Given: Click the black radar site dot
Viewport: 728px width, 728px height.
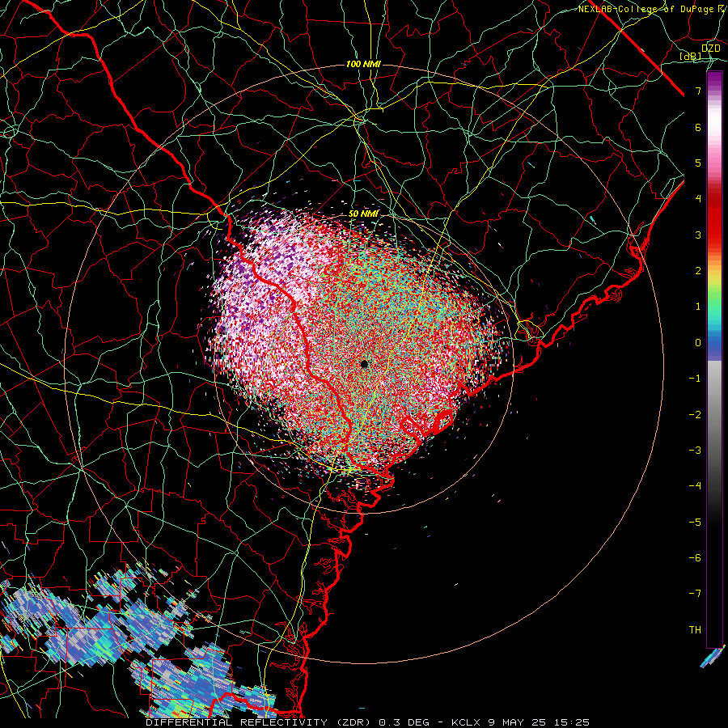Looking at the screenshot, I should [365, 364].
